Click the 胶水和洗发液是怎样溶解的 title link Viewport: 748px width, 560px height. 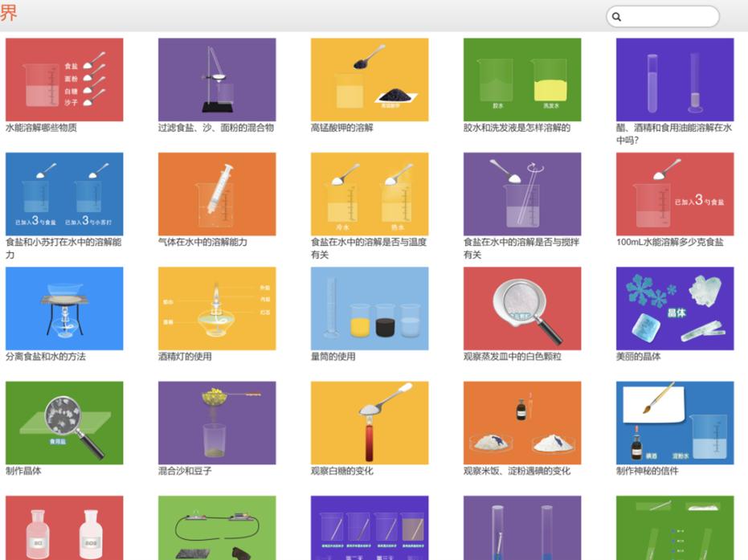(x=517, y=128)
